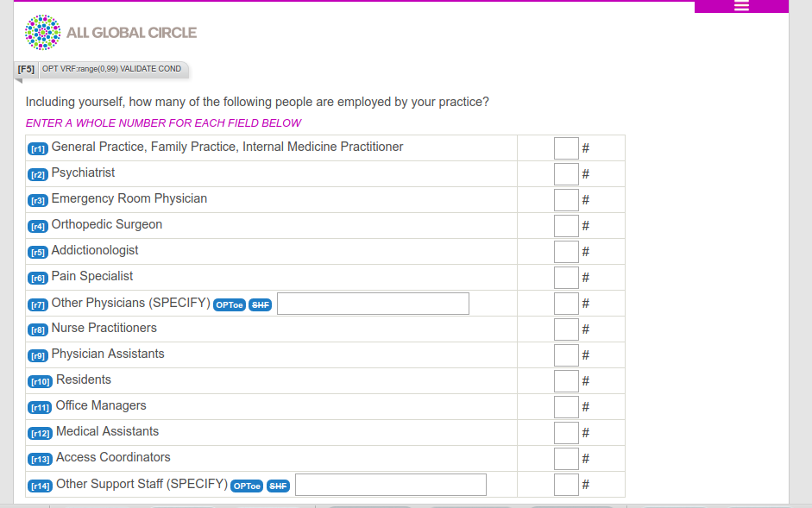Click the OPToe badge on Other Physicians
Viewport: 812px width, 508px height.
[230, 305]
